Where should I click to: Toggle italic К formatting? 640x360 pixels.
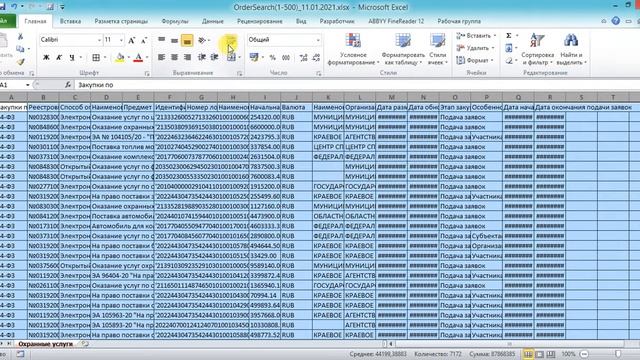pyautogui.click(x=59, y=58)
